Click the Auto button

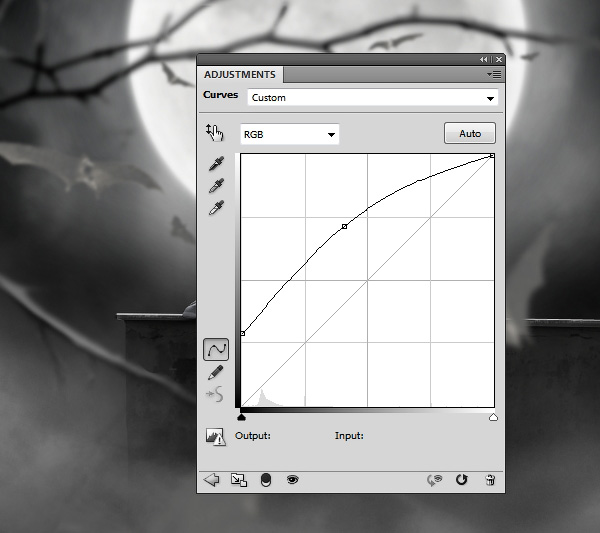(x=470, y=133)
